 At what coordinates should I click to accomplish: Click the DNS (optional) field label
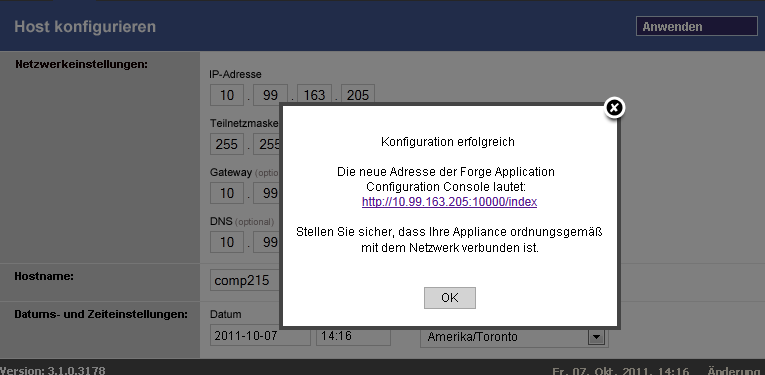coord(242,221)
